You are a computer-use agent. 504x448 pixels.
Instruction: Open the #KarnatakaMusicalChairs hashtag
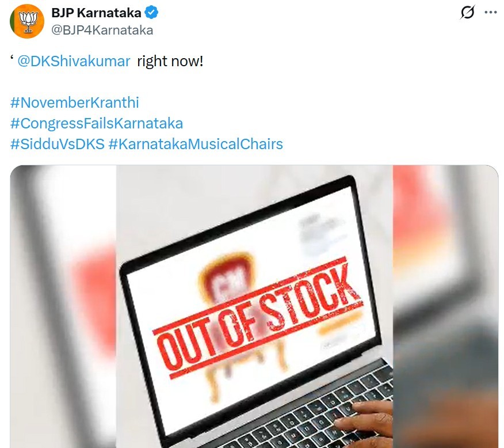(196, 144)
